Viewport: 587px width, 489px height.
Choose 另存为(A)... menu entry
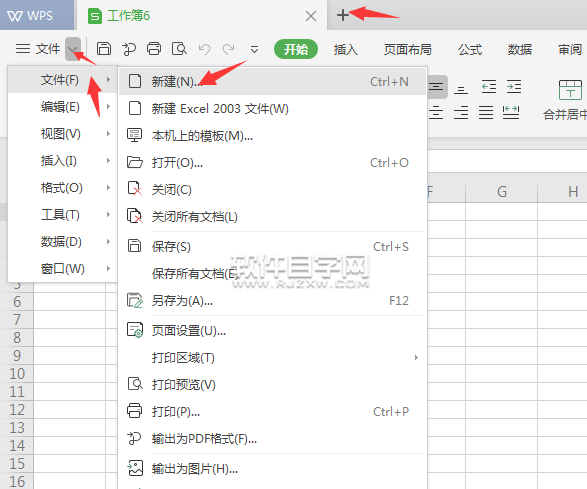point(273,300)
